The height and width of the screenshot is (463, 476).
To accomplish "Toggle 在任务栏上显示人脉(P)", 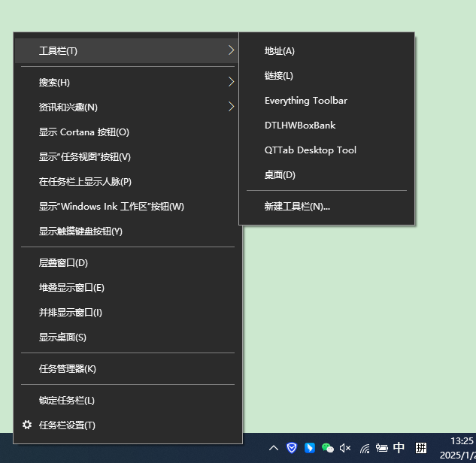I will 126,182.
